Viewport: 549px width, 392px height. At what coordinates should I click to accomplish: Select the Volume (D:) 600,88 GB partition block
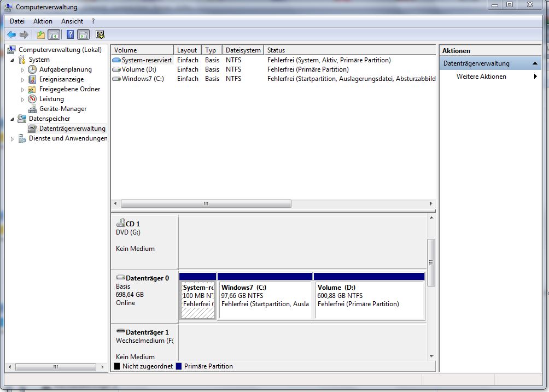pyautogui.click(x=370, y=296)
